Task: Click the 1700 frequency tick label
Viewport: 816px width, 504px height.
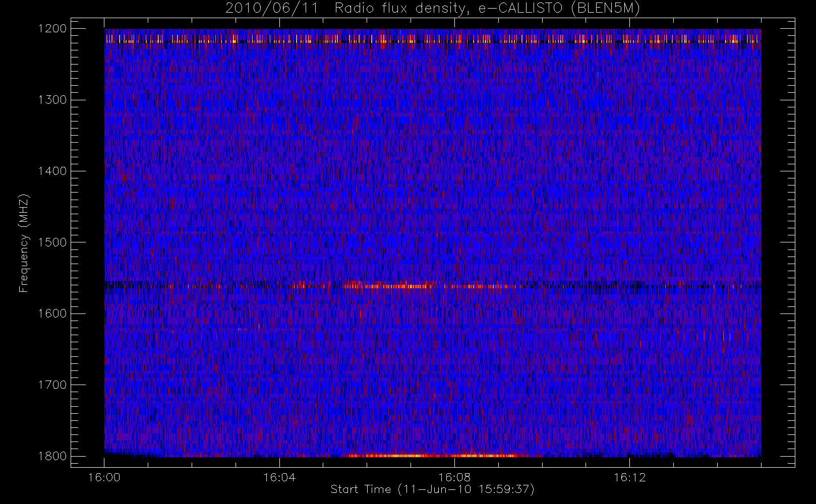Action: click(x=52, y=385)
